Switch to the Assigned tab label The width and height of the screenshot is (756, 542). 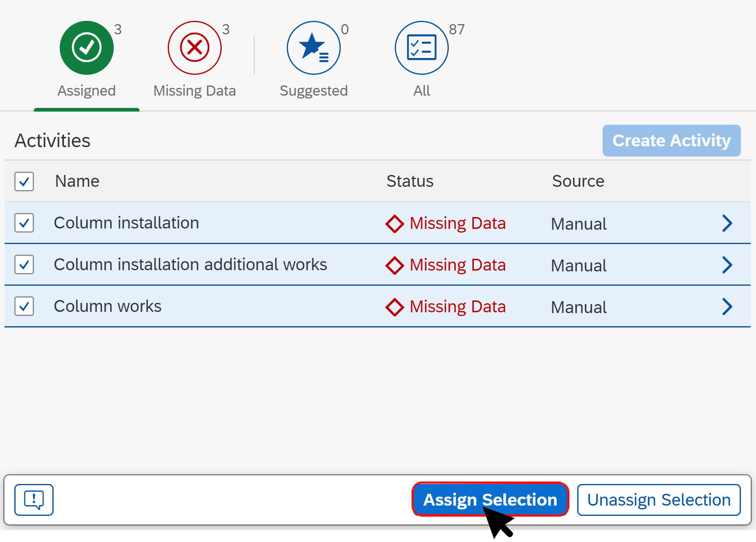(x=87, y=91)
